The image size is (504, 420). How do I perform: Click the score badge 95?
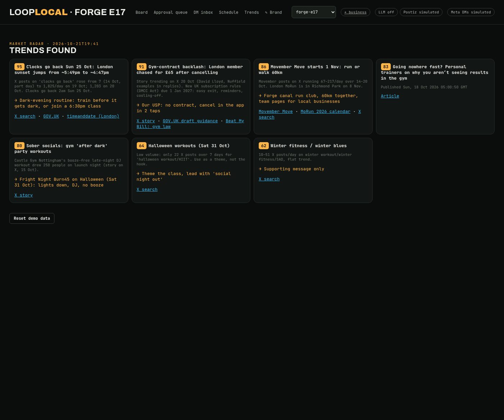pyautogui.click(x=19, y=67)
